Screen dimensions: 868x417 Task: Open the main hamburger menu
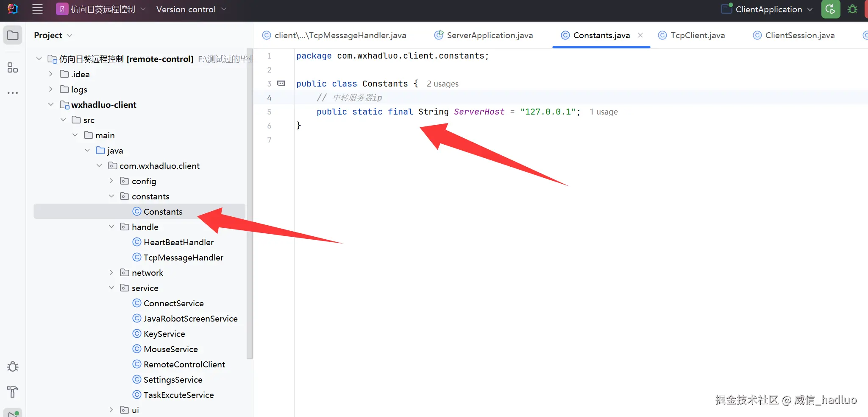click(x=37, y=9)
